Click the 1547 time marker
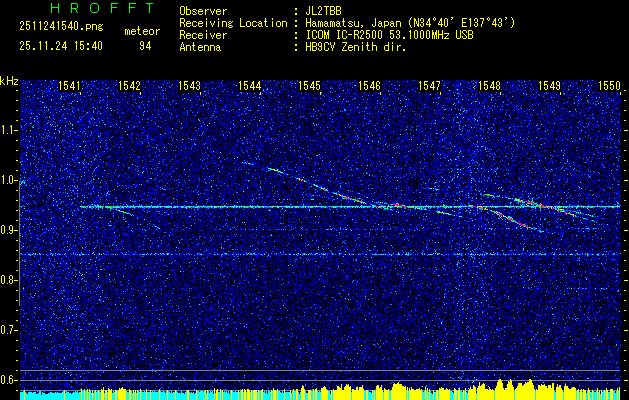This screenshot has height=400, width=629. point(430,86)
